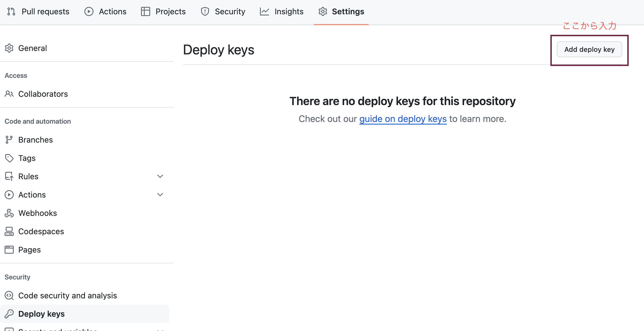Expand the Secrets and variables chevron

[x=160, y=330]
